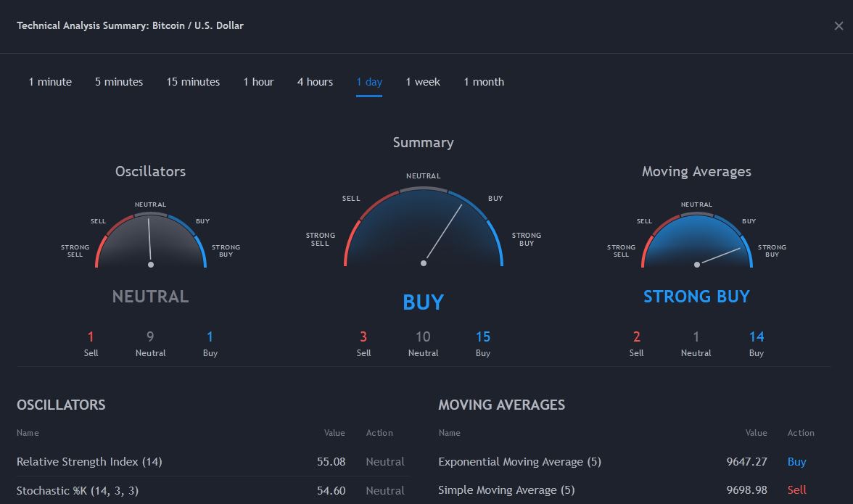Choose the 1 hour timeframe tab
853x504 pixels.
point(258,82)
